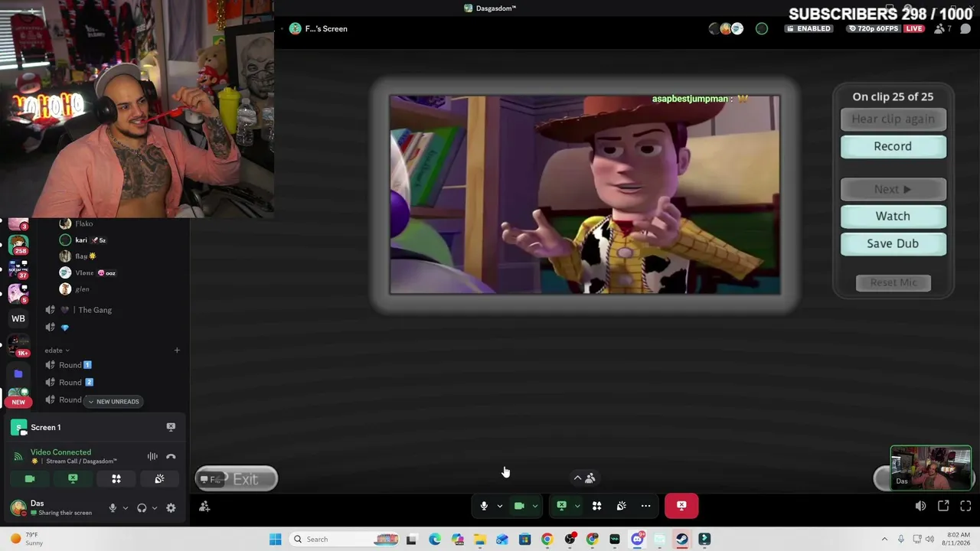
Task: Pop out the stream window
Action: pos(943,506)
